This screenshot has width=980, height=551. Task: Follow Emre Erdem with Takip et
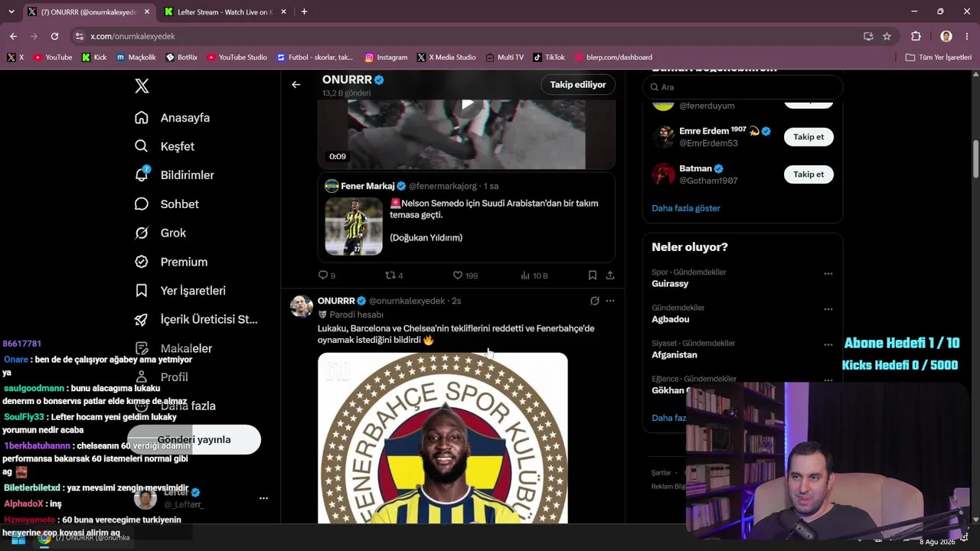[808, 137]
